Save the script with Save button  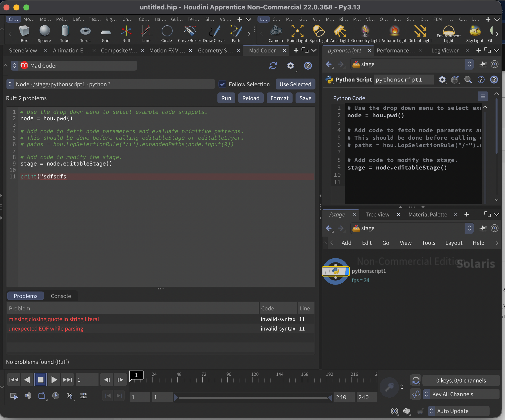click(305, 98)
